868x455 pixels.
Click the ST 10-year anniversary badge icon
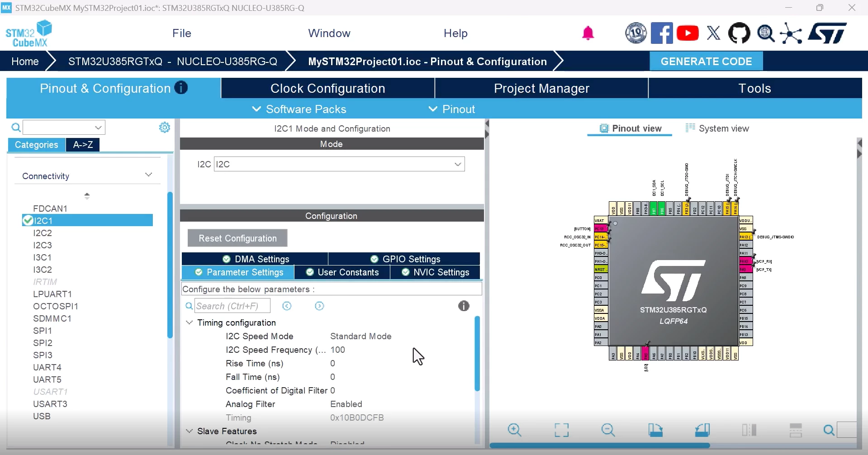click(636, 33)
